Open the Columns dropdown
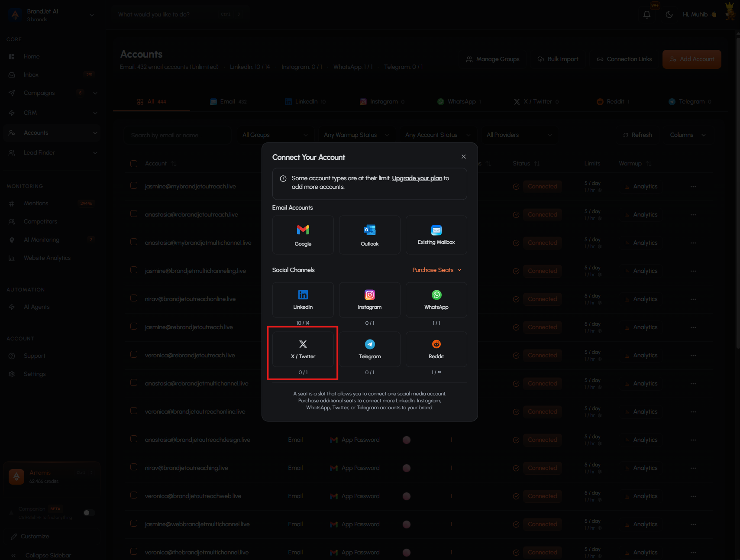This screenshot has width=740, height=560. [x=688, y=135]
